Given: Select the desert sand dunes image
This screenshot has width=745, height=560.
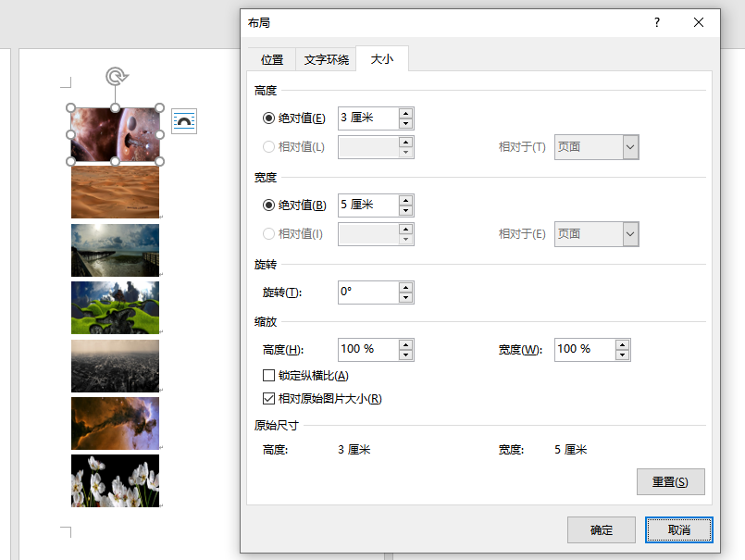Looking at the screenshot, I should [x=115, y=192].
